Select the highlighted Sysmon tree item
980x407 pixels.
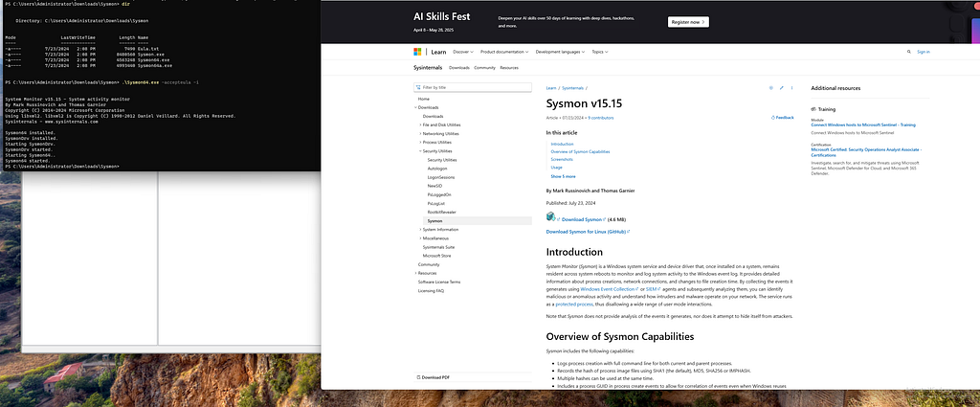478,220
